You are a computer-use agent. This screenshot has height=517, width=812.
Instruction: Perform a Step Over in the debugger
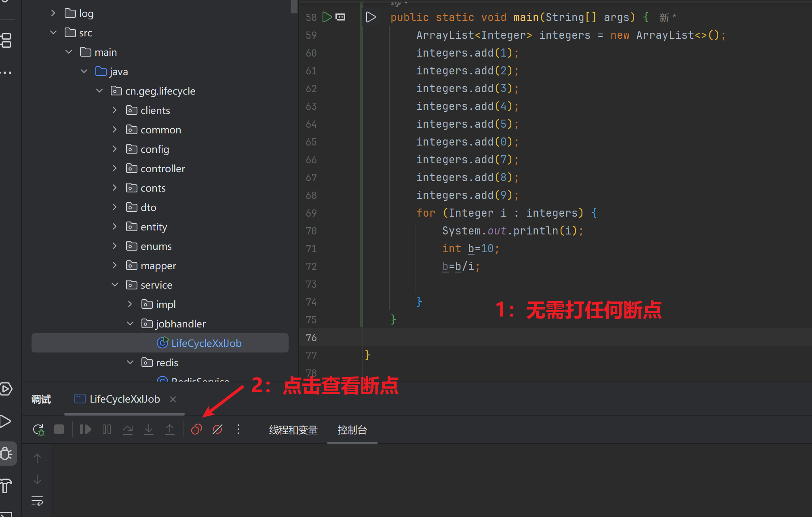128,429
